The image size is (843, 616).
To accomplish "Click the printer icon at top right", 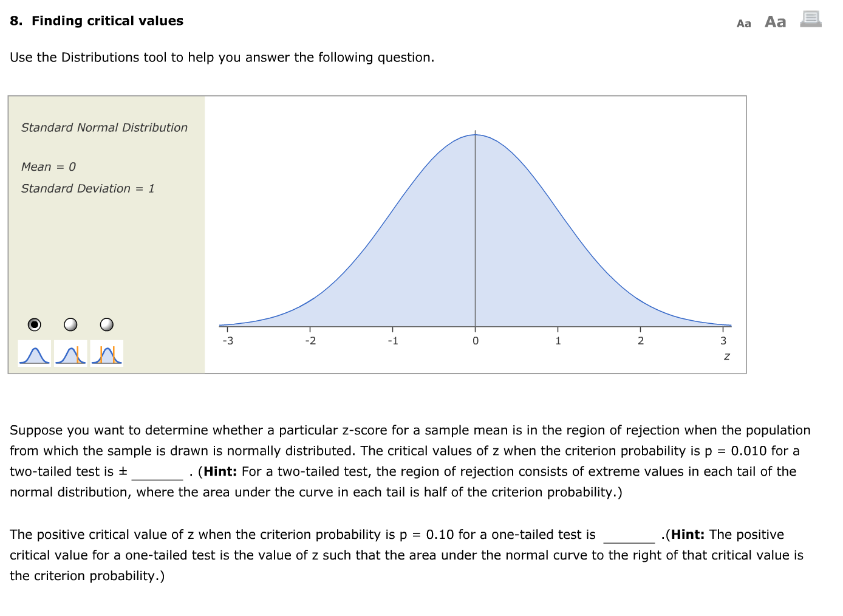I will (x=810, y=18).
